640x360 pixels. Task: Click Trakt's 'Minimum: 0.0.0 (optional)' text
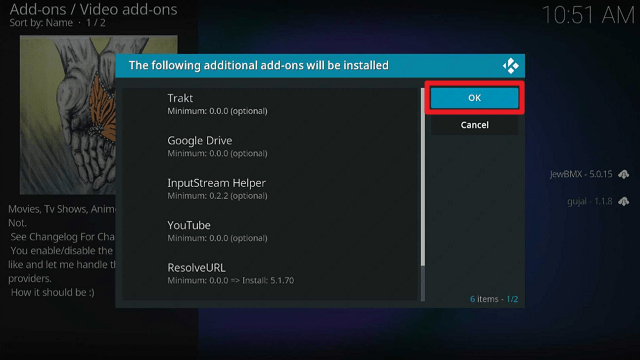pos(217,111)
